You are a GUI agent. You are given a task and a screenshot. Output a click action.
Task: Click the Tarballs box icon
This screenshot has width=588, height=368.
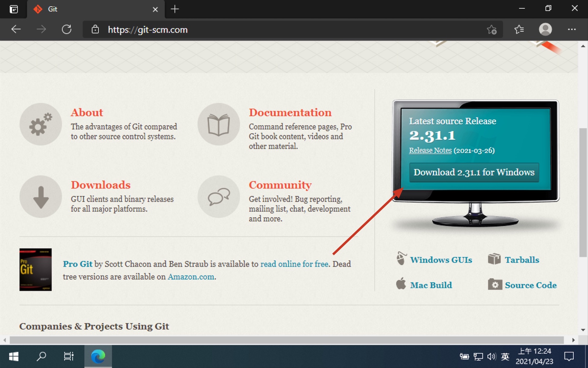coord(494,259)
